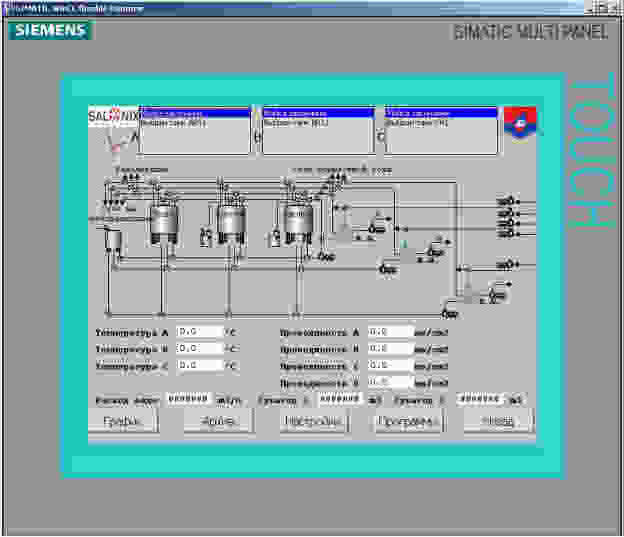Select tank A graphic in the diagram
The width and height of the screenshot is (624, 537).
pyautogui.click(x=163, y=223)
